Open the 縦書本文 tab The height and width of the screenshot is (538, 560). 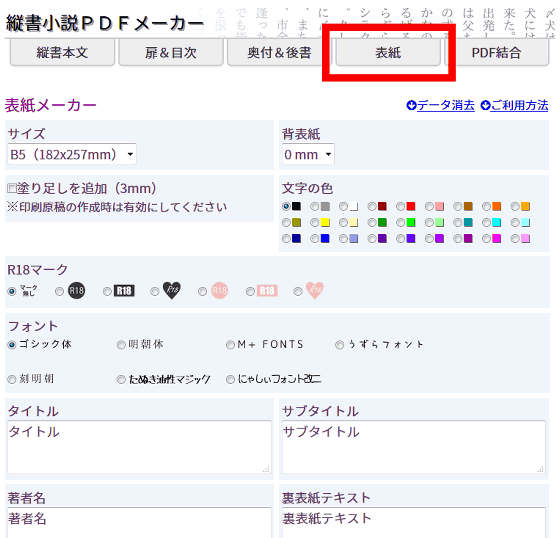click(62, 53)
